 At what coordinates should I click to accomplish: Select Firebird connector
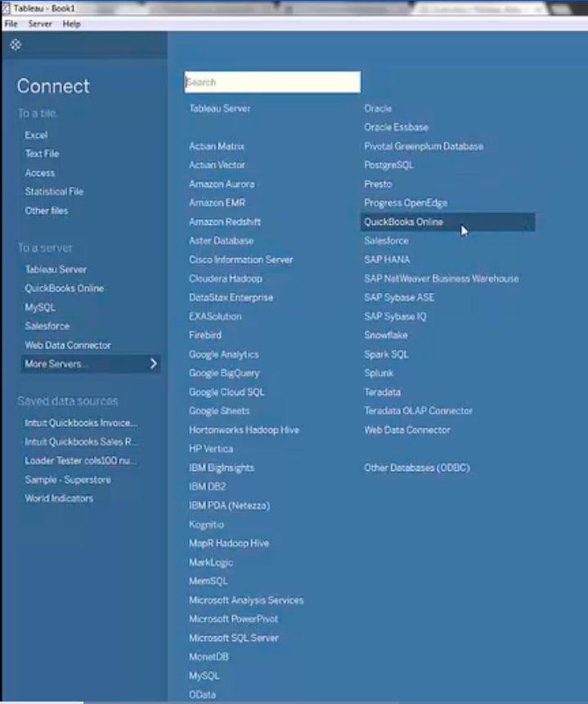pos(205,335)
